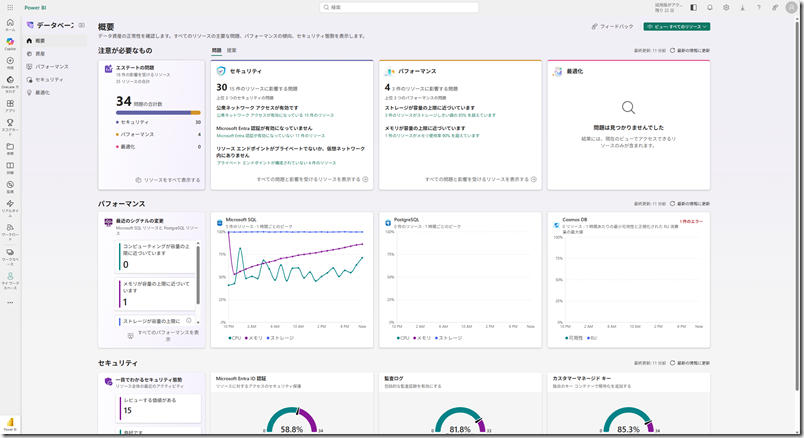Click the Power BI logo at bottom left

pos(10,424)
